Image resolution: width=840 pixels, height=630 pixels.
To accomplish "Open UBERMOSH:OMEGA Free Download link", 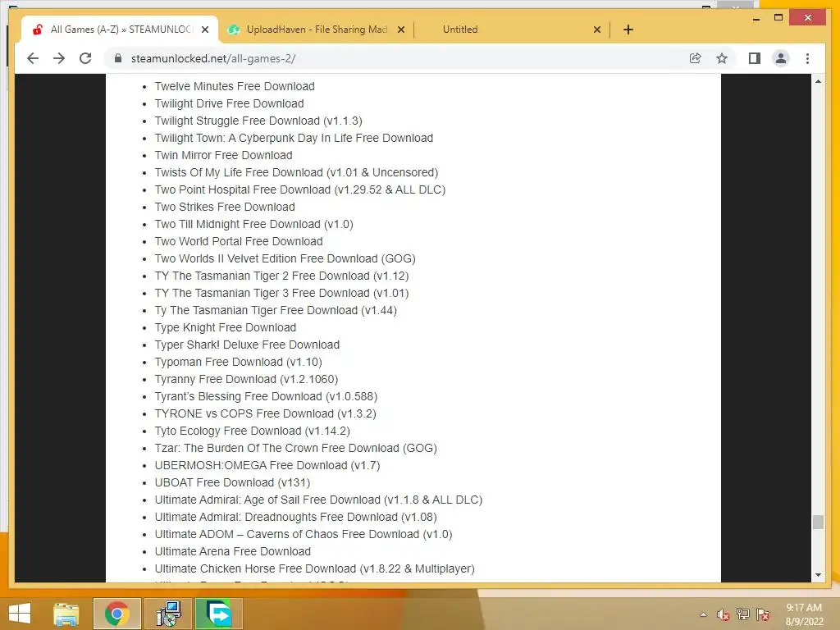I will point(267,465).
